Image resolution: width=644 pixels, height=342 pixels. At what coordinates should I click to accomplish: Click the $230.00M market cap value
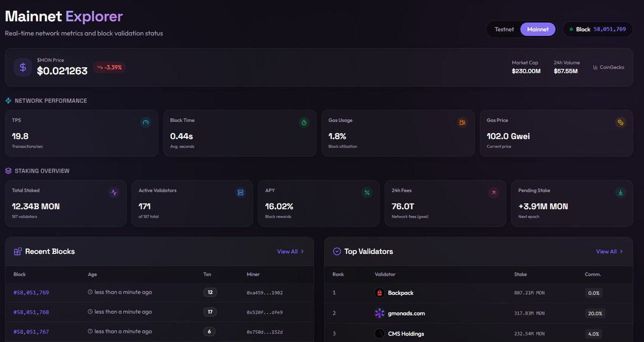526,71
